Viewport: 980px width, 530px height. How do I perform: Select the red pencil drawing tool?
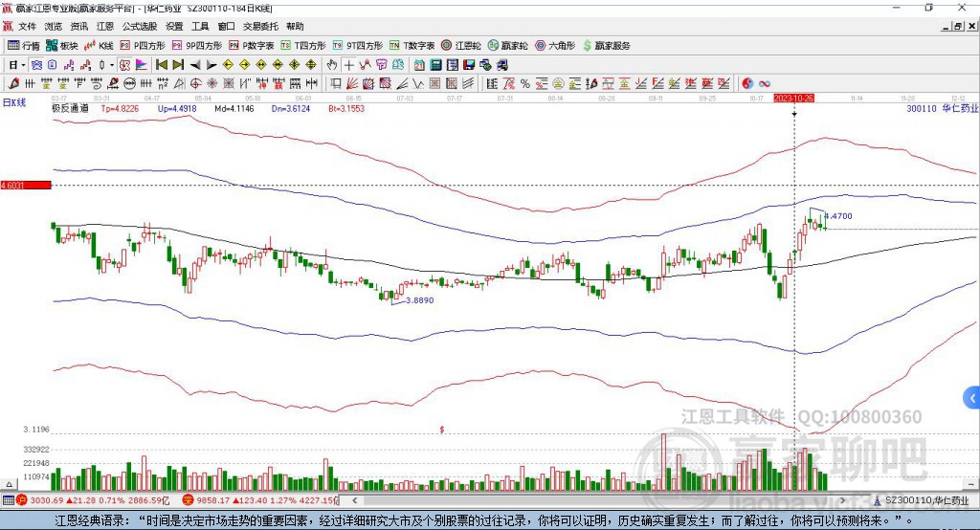[x=13, y=84]
